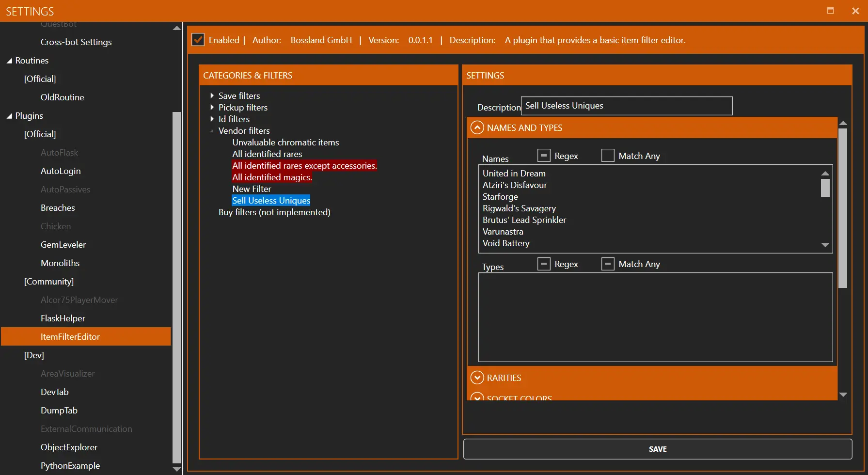868x475 pixels.
Task: Select Atziri's Disfavour name entry
Action: (x=515, y=185)
